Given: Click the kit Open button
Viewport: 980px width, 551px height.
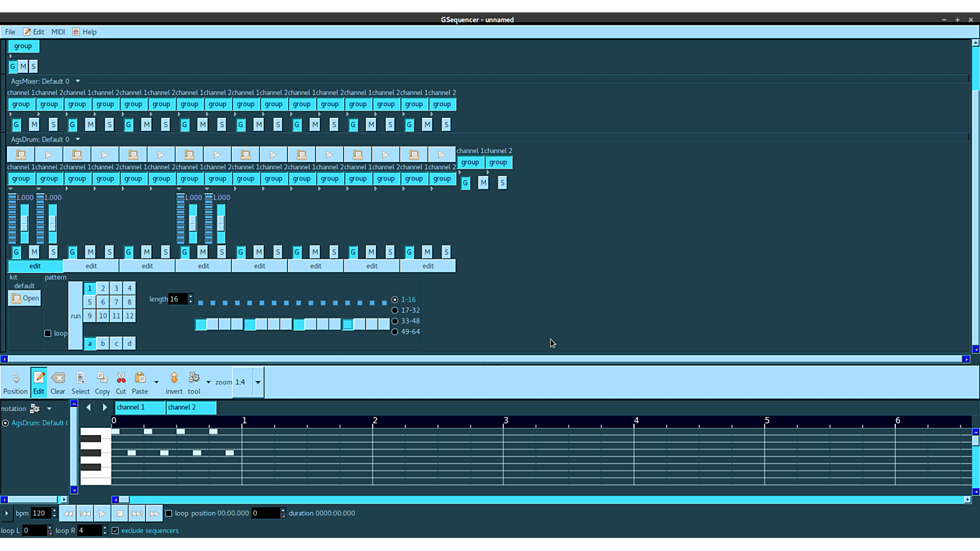Looking at the screenshot, I should pyautogui.click(x=25, y=298).
